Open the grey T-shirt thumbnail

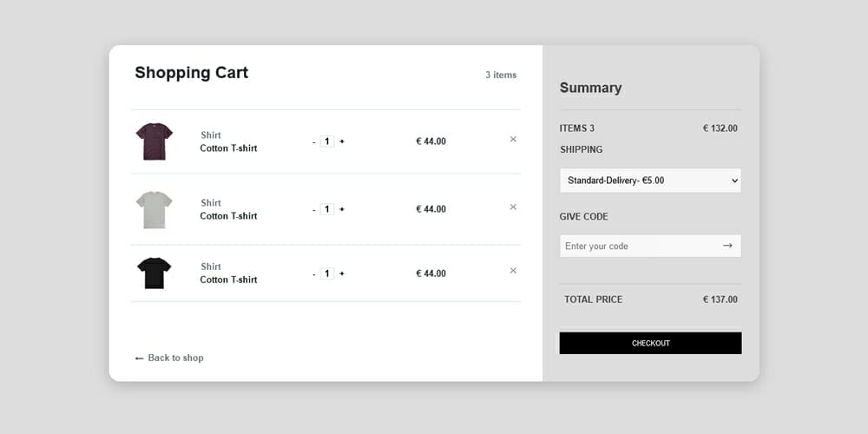pos(154,210)
